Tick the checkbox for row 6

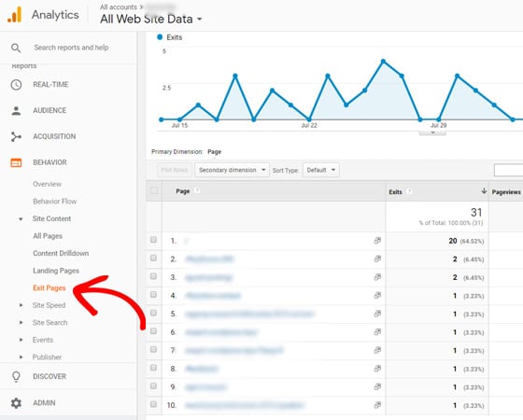coord(153,331)
